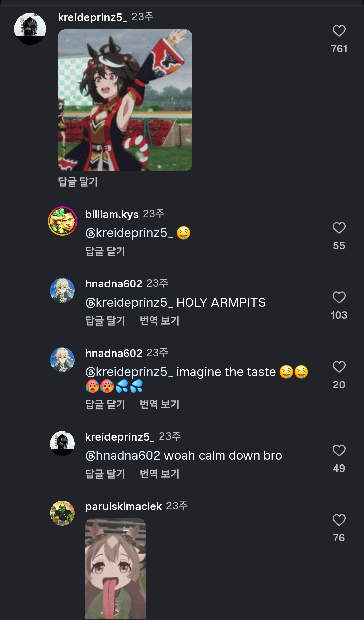The width and height of the screenshot is (364, 620).
Task: Show translation for 'HOLY ARMPITS' comment
Action: pos(159,321)
